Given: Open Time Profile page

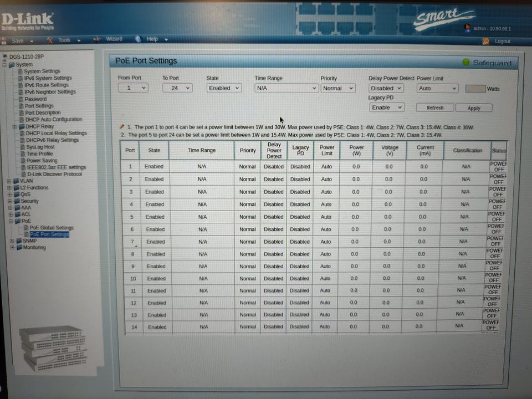Looking at the screenshot, I should (40, 154).
